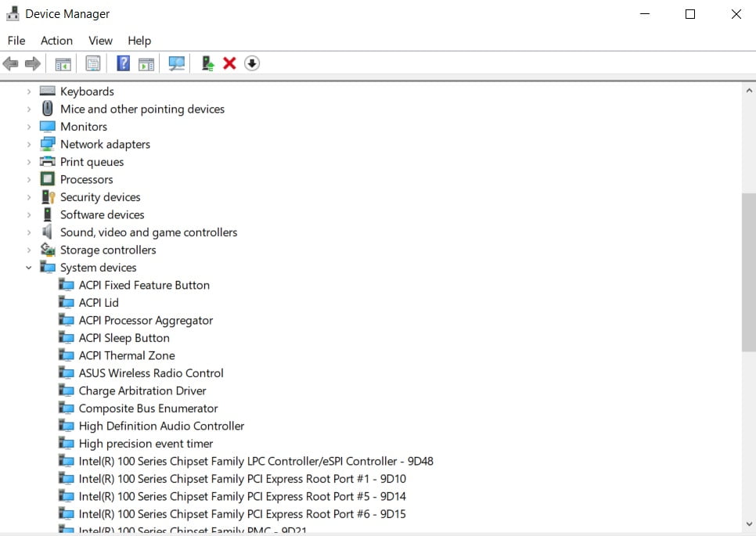The width and height of the screenshot is (756, 536).
Task: Click the Back arrow in toolbar
Action: point(11,63)
